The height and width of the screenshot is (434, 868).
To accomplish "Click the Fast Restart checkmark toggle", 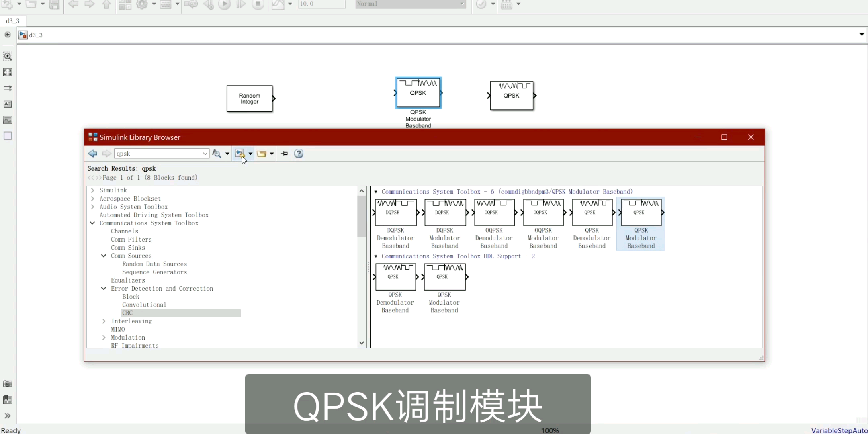I will [x=482, y=4].
